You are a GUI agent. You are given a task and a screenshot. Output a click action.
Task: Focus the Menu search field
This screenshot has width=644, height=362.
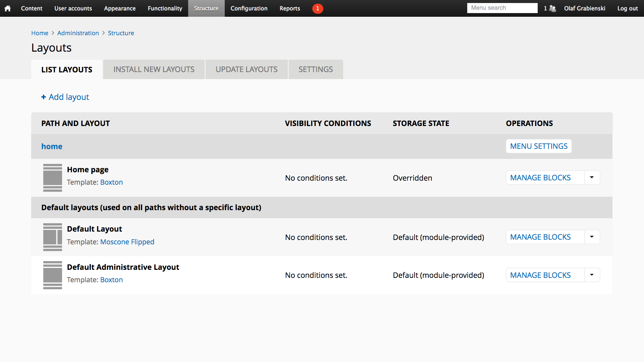(502, 8)
